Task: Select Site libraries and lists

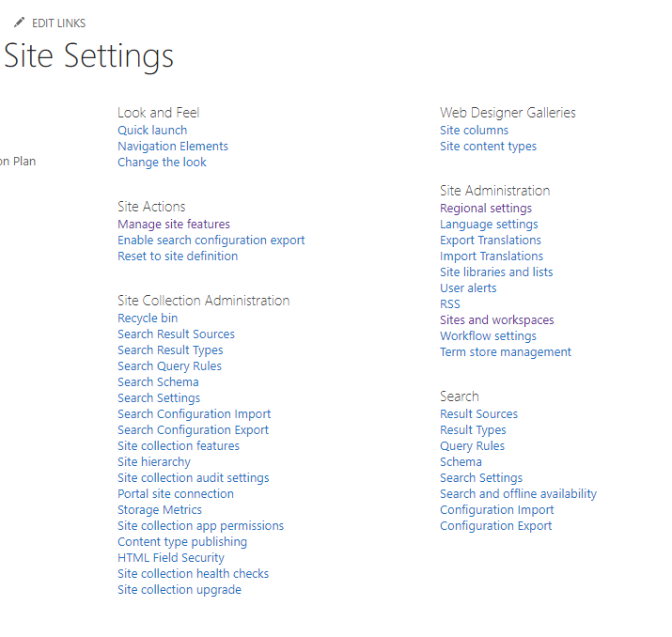Action: tap(496, 272)
